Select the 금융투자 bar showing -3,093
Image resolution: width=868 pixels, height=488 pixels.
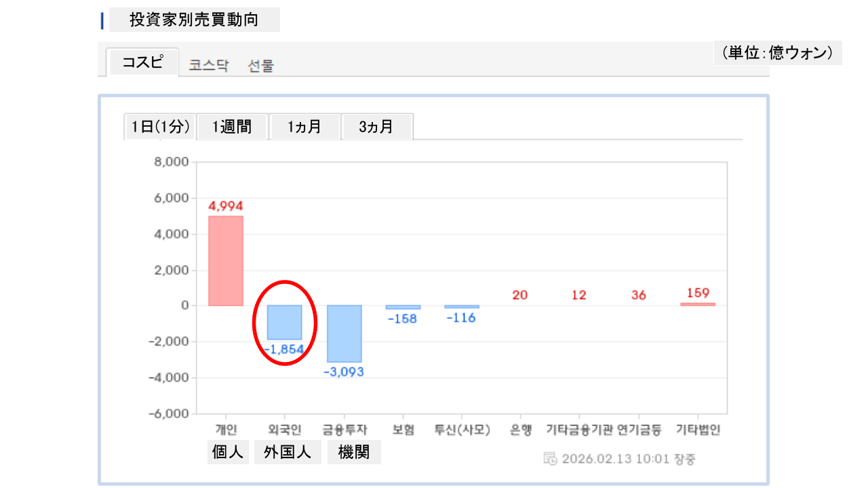click(344, 333)
